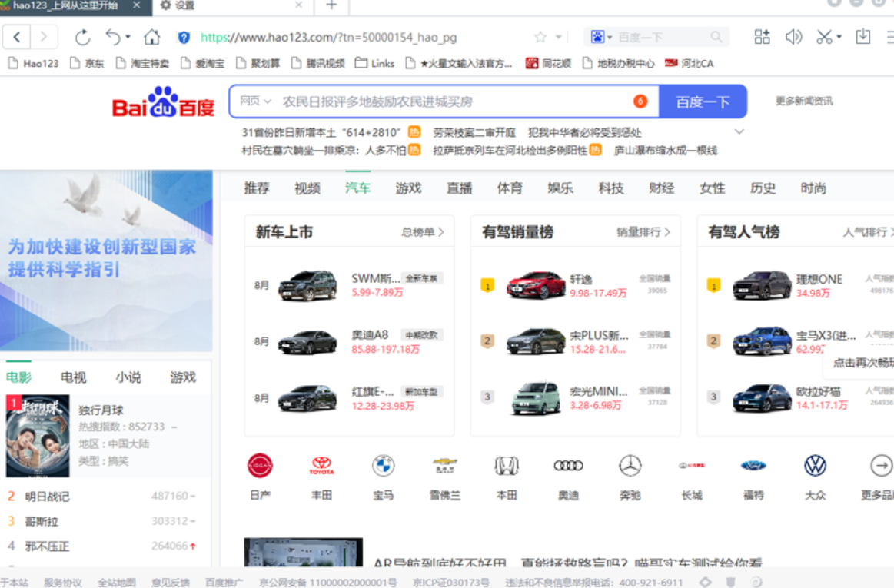Open the downloads icon
The image size is (894, 588).
(x=863, y=38)
